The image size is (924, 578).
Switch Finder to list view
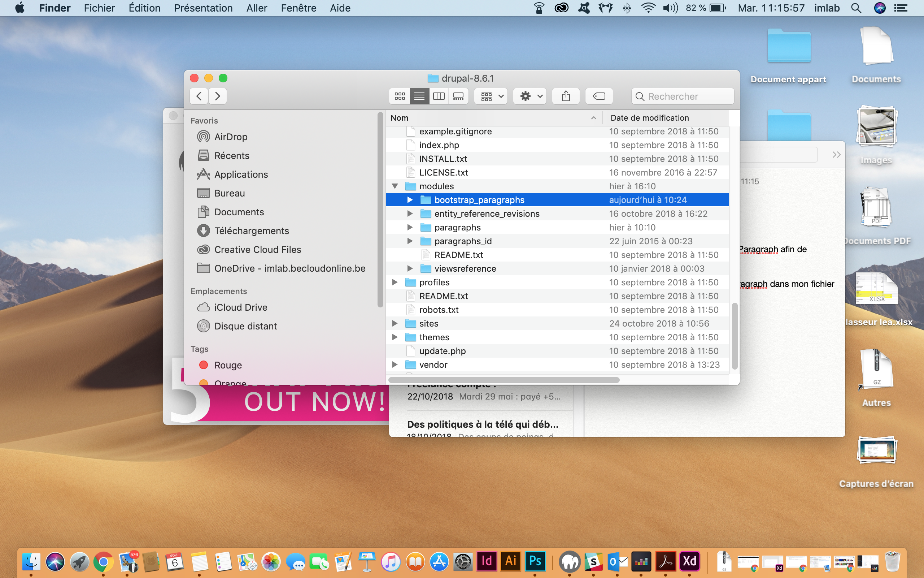coord(419,96)
